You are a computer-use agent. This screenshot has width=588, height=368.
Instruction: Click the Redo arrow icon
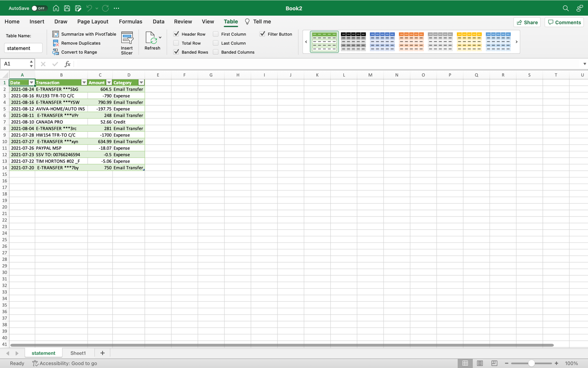[x=106, y=8]
